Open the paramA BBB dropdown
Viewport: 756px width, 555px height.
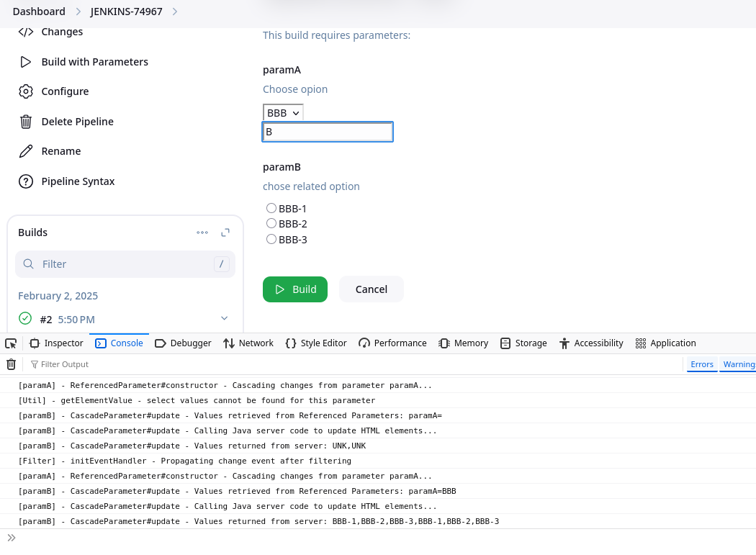coord(283,113)
